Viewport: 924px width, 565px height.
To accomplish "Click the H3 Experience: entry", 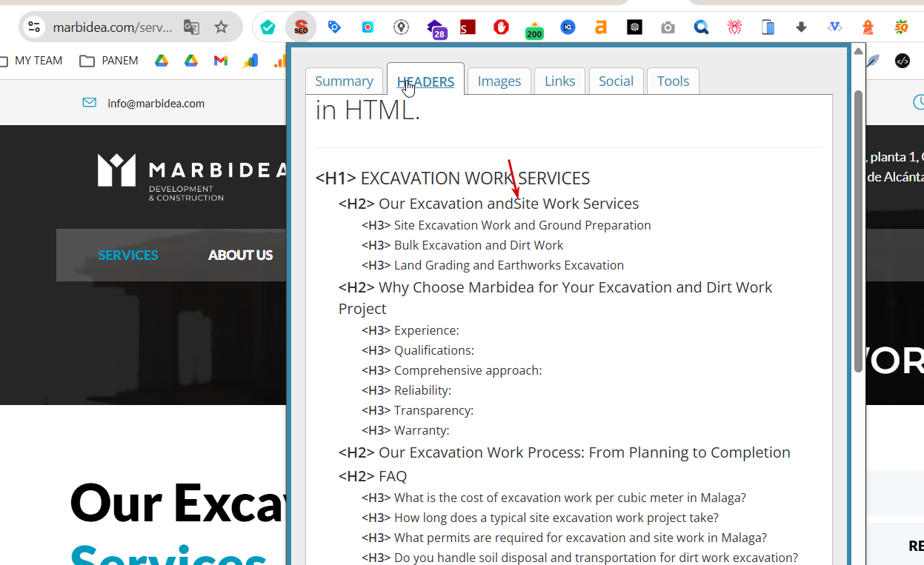I will [x=411, y=330].
